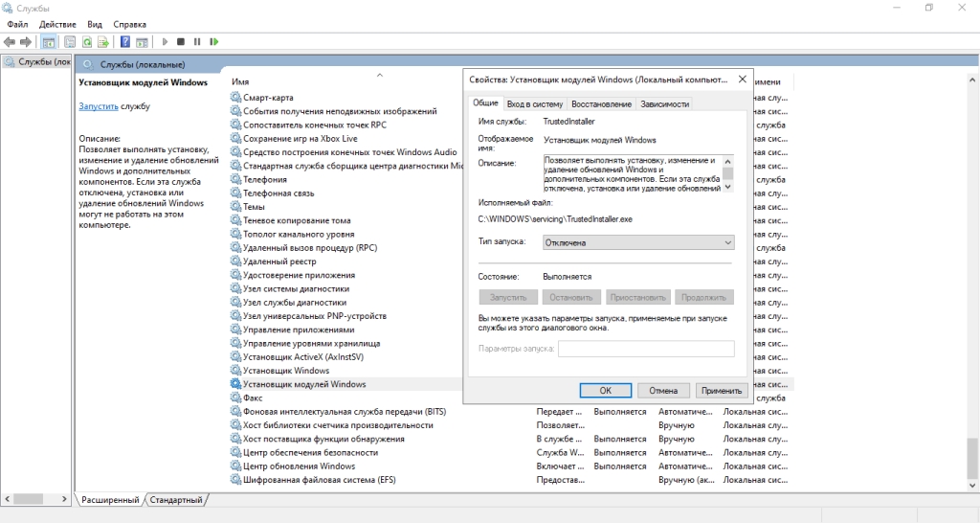The width and height of the screenshot is (980, 523).
Task: Select Службы (лок node in left tree
Action: click(x=37, y=62)
